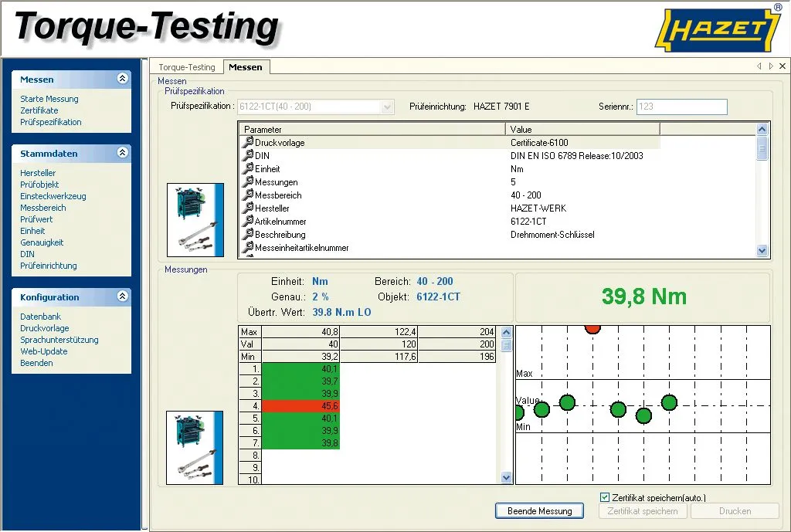Click inside the Seriennr input field
Screen dimensions: 791x532
681,107
